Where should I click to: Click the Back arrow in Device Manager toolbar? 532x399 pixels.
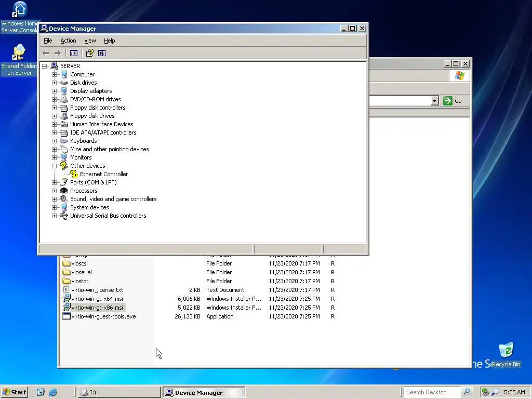(46, 53)
